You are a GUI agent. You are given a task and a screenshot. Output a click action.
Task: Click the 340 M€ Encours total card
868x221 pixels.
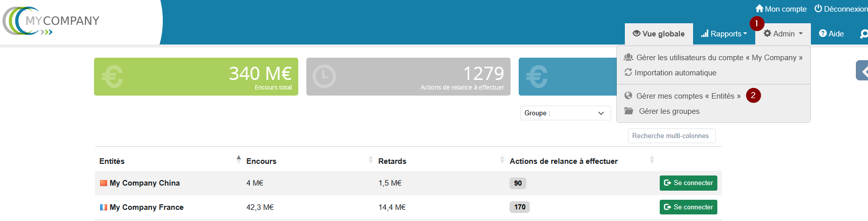[x=196, y=77]
